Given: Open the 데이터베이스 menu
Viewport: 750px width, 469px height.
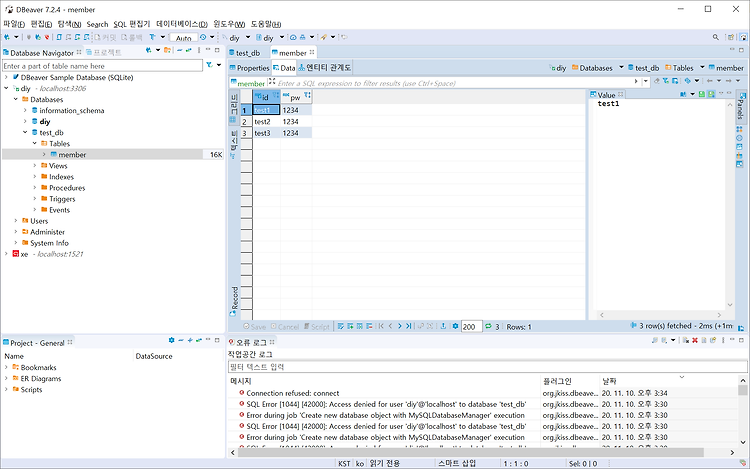Looking at the screenshot, I should point(182,24).
